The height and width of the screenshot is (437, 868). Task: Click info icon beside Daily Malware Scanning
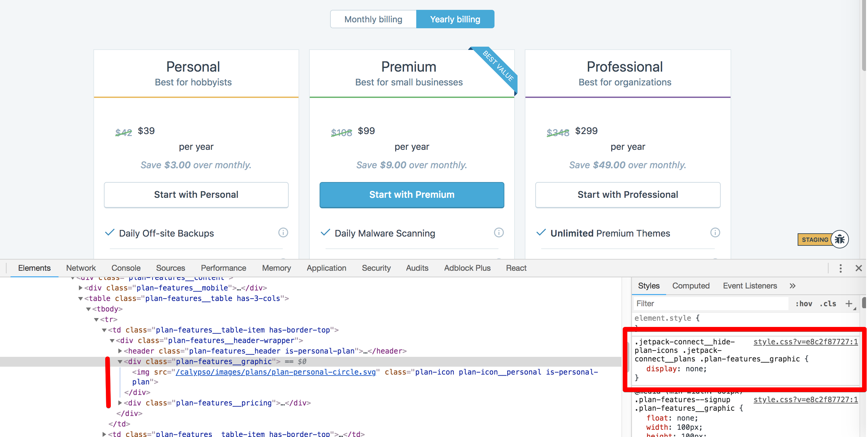(499, 232)
